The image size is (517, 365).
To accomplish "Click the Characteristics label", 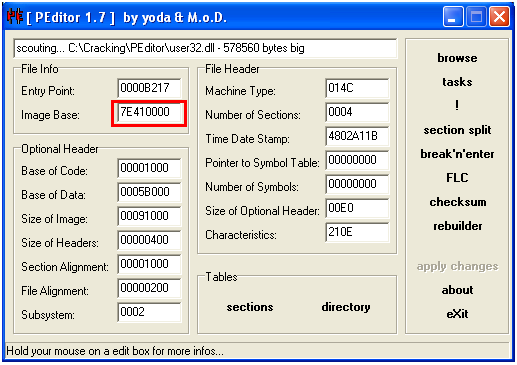I will 241,235.
